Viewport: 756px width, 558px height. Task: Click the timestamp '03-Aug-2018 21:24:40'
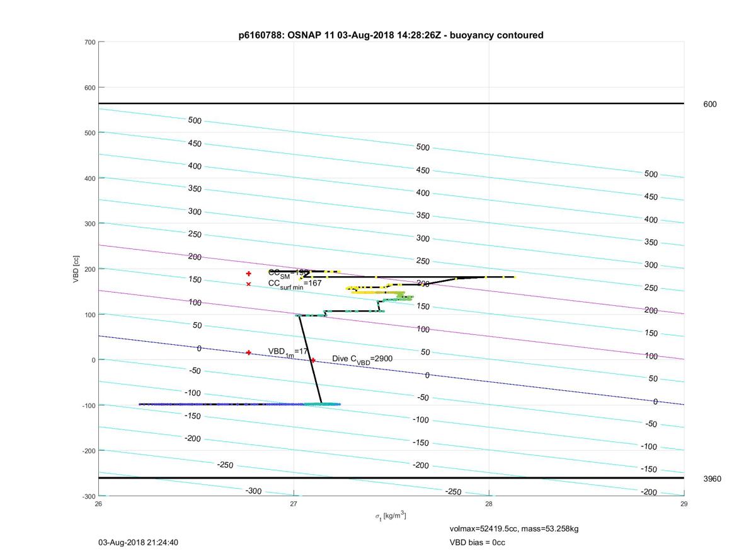coord(139,542)
